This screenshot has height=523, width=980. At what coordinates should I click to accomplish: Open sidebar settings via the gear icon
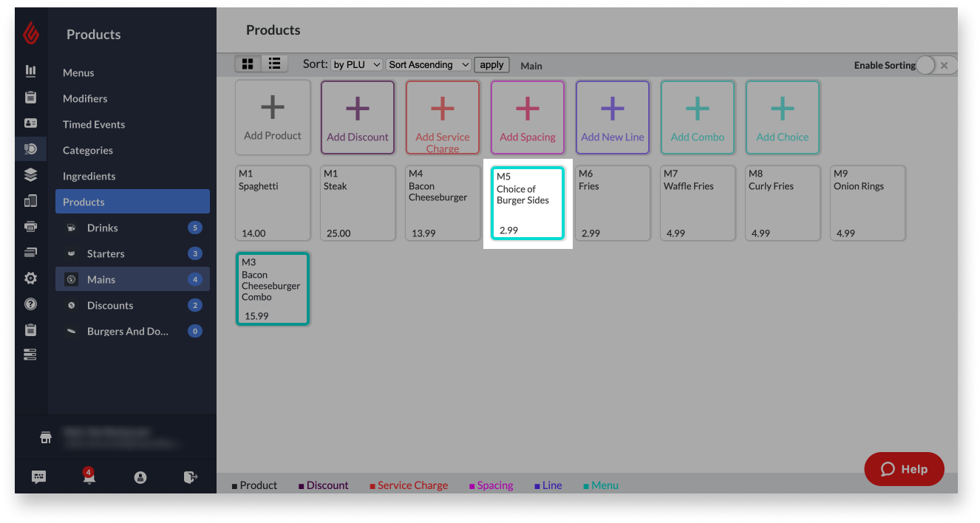30,278
